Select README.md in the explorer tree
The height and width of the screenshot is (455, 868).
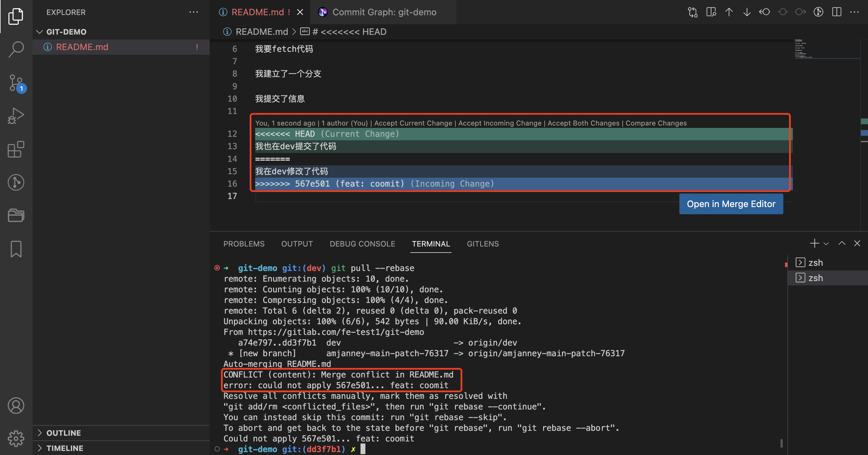click(x=82, y=47)
